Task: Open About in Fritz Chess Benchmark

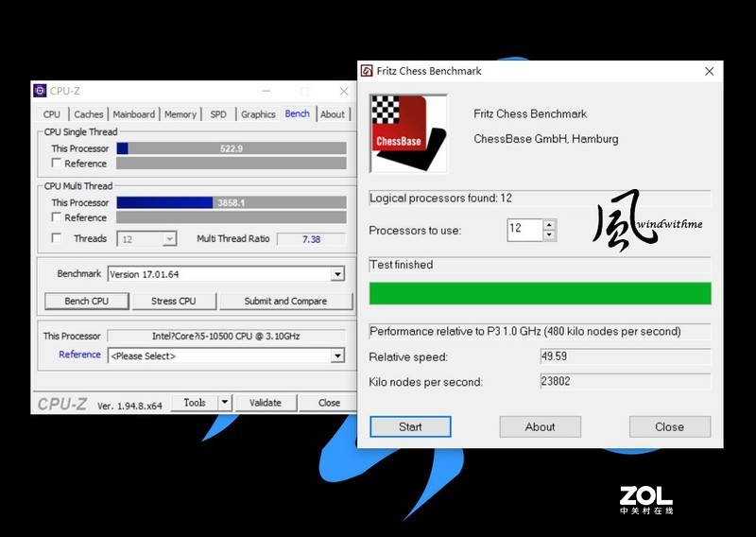Action: click(540, 427)
